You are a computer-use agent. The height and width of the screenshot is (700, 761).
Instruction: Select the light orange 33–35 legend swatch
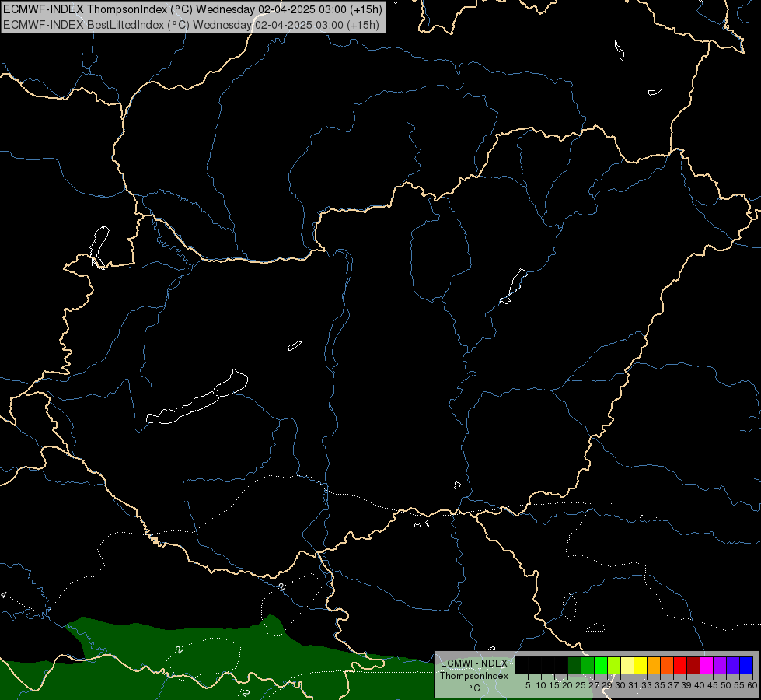click(654, 666)
